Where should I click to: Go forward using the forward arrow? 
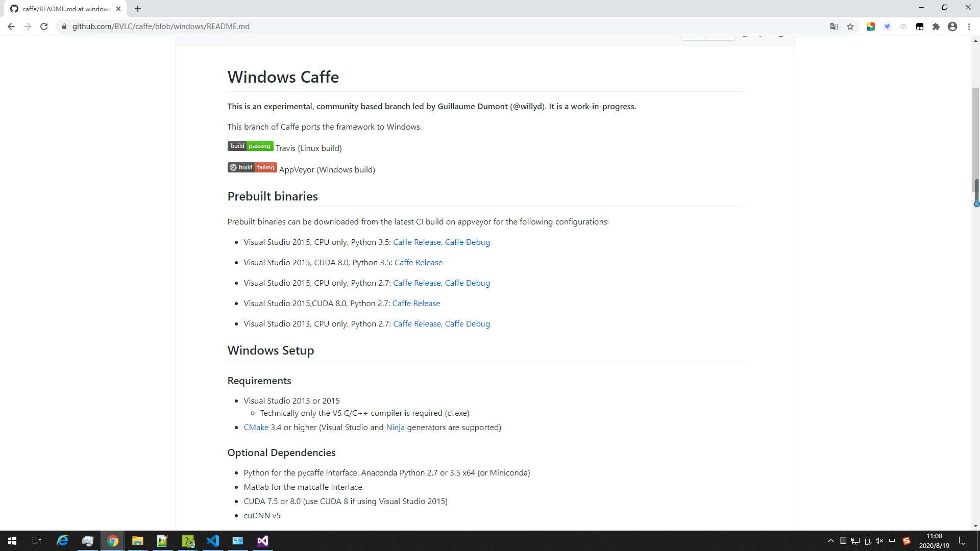point(28,27)
